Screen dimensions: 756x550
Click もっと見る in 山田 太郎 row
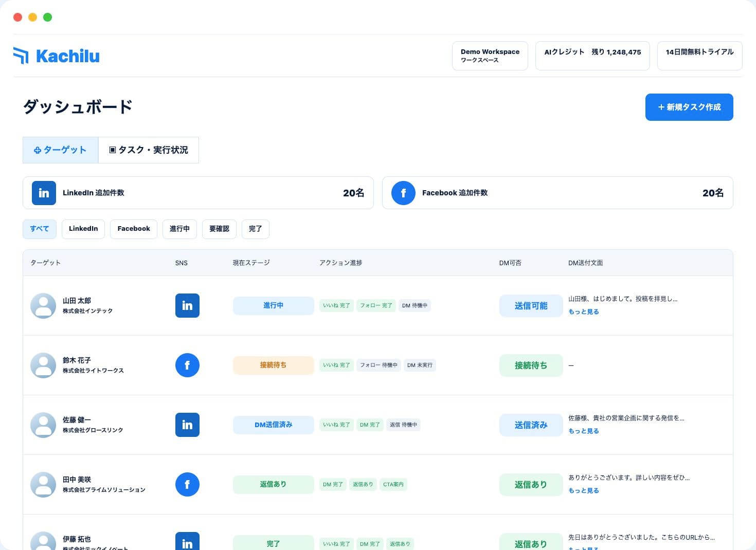(x=584, y=312)
